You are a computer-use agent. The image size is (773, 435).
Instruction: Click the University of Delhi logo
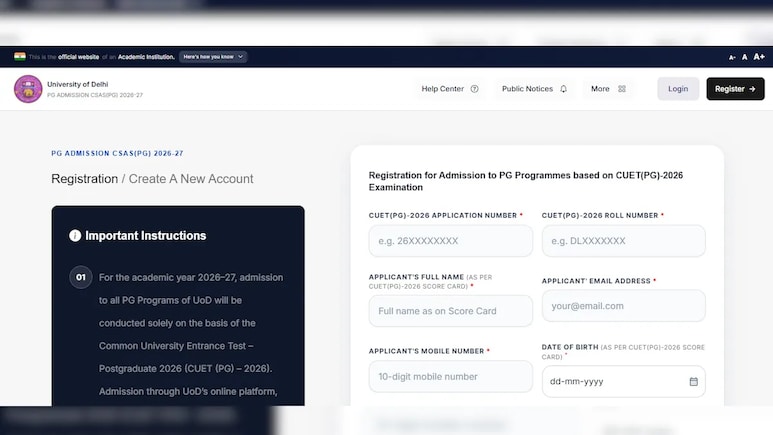[x=28, y=89]
